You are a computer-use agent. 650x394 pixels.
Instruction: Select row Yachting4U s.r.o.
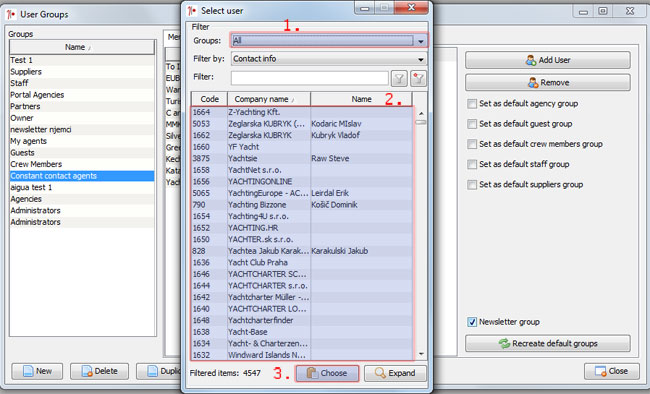[302, 216]
